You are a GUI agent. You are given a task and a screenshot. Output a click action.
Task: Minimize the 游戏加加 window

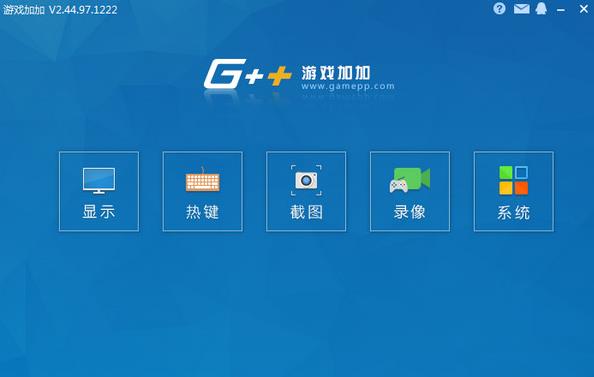561,10
